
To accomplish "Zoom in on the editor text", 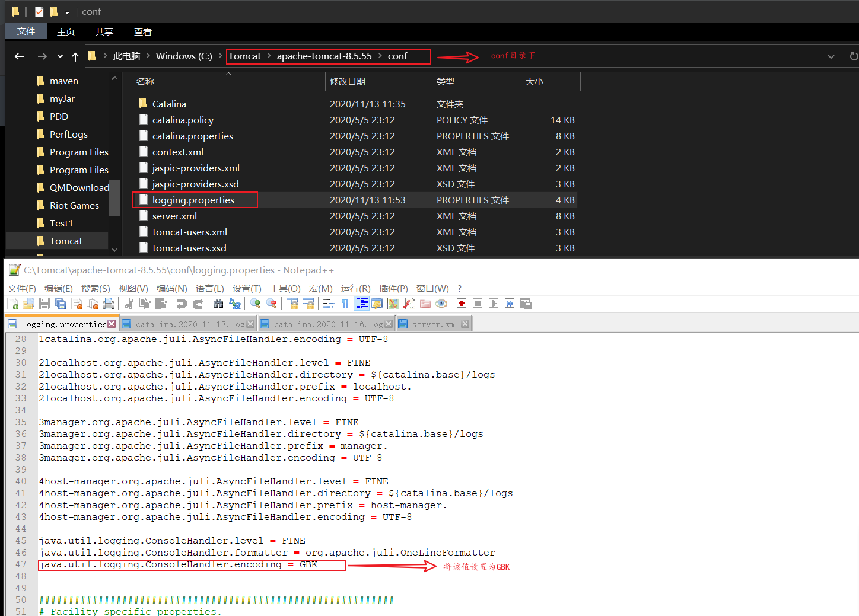I will (x=255, y=304).
